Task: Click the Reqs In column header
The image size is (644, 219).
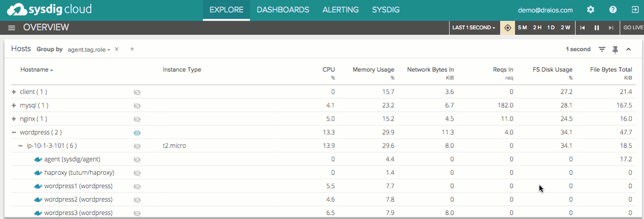Action: coord(503,70)
